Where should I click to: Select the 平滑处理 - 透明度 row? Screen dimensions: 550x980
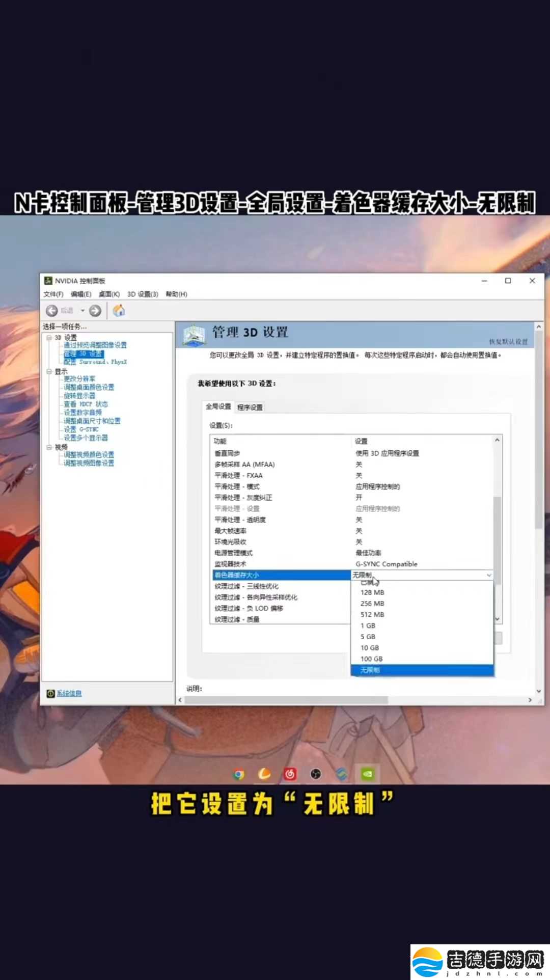[x=351, y=520]
